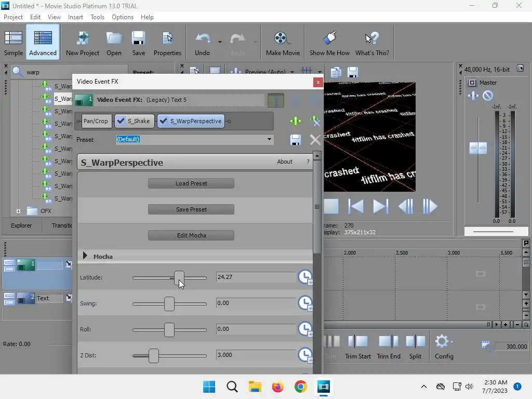Open the Edit menu
The width and height of the screenshot is (532, 399).
pyautogui.click(x=35, y=17)
